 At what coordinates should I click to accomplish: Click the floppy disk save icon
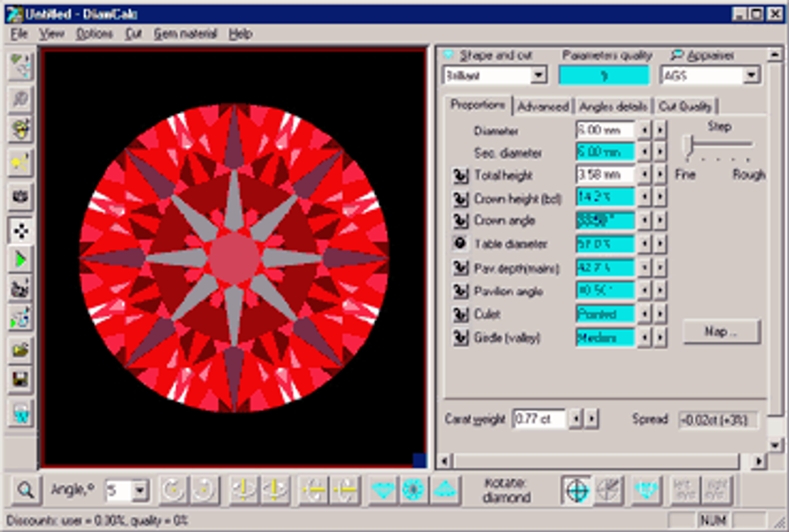click(20, 379)
